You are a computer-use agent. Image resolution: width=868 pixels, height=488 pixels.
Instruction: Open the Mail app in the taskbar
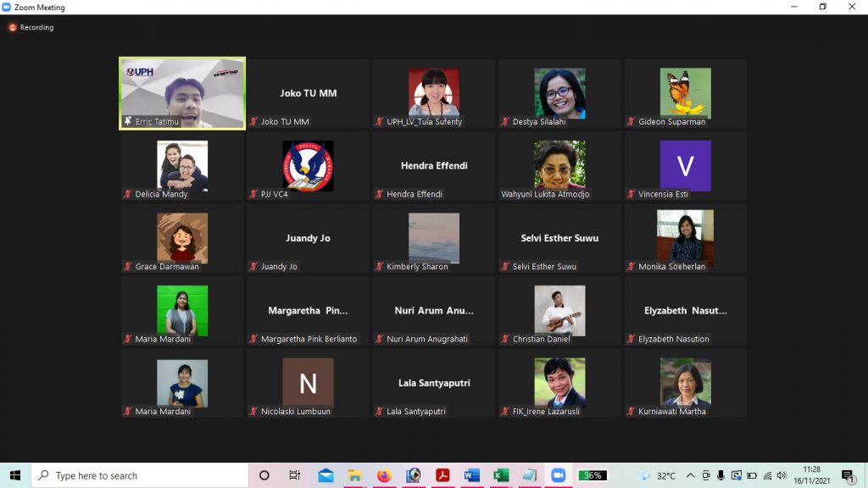tap(326, 475)
